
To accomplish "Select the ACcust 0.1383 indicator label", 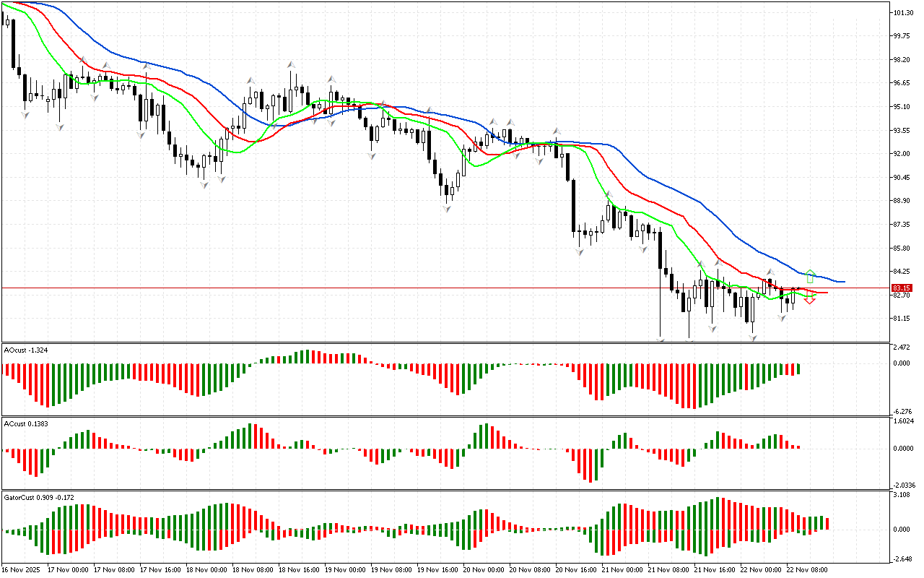I will pos(27,423).
